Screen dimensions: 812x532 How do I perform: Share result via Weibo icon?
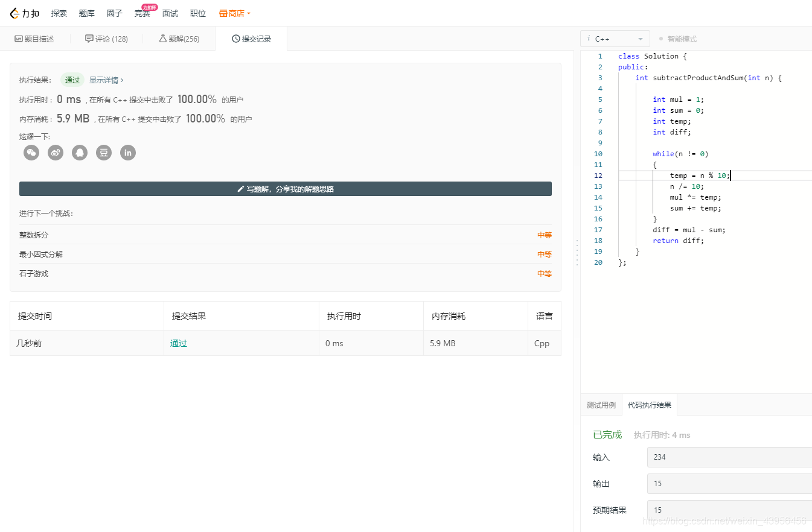pyautogui.click(x=56, y=153)
